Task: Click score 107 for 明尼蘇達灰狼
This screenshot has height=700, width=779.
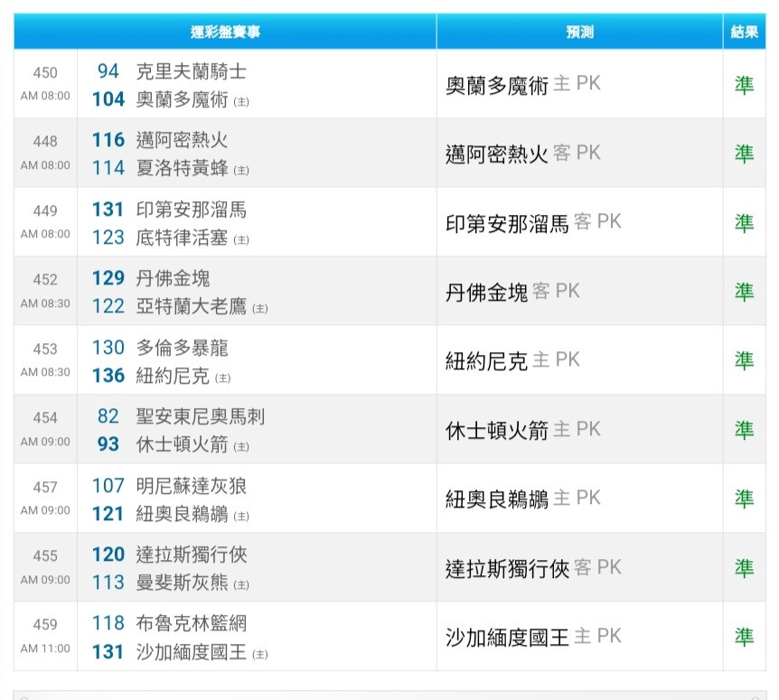Action: pos(108,486)
